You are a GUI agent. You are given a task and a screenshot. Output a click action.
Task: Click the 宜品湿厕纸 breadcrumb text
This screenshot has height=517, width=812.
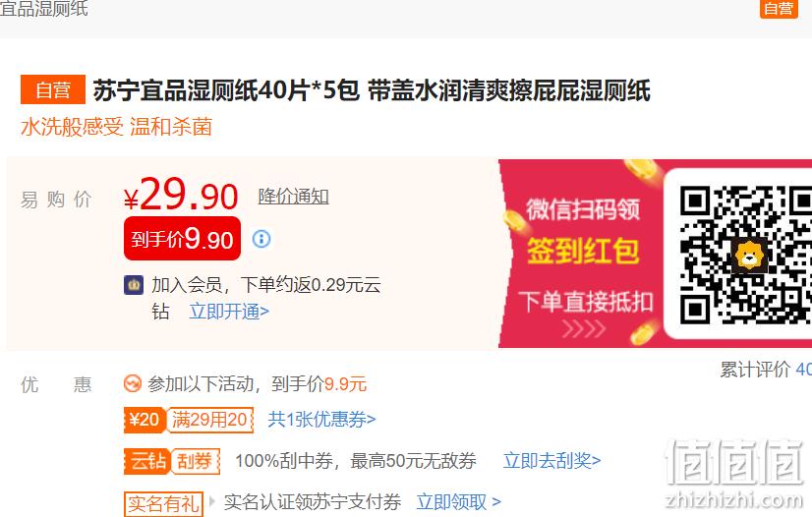[44, 9]
